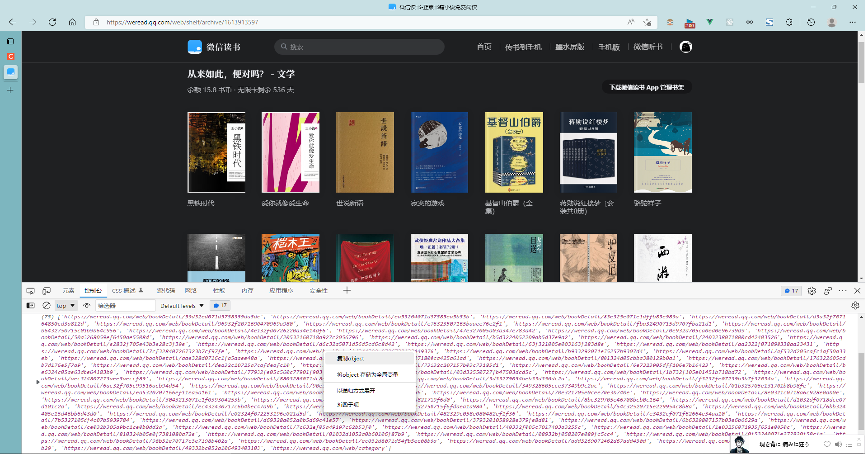
Task: Switch to the 元素 DevTools tab
Action: [x=69, y=291]
